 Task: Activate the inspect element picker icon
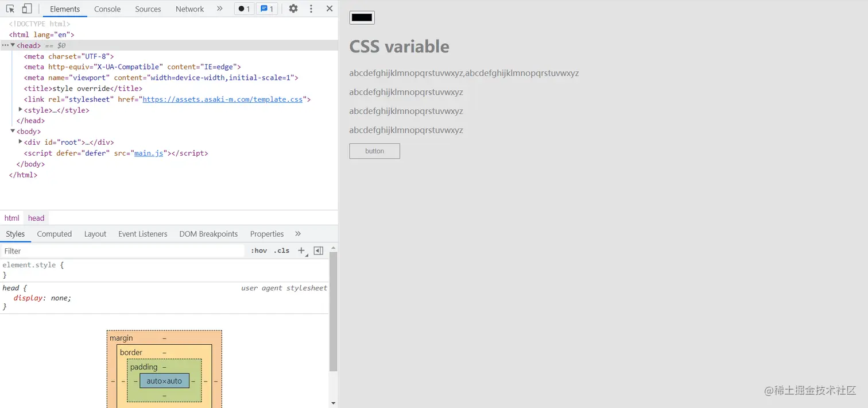(10, 9)
